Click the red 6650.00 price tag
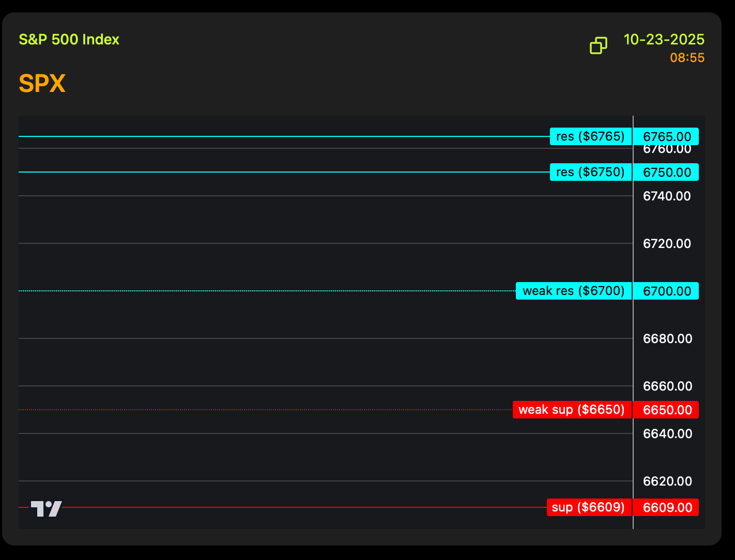The height and width of the screenshot is (560, 735). 666,410
